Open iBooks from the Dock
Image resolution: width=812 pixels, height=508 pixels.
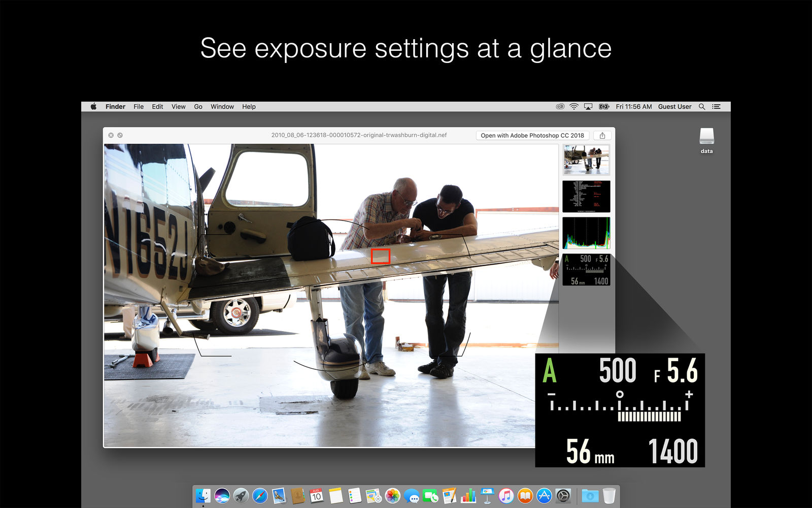pyautogui.click(x=525, y=495)
